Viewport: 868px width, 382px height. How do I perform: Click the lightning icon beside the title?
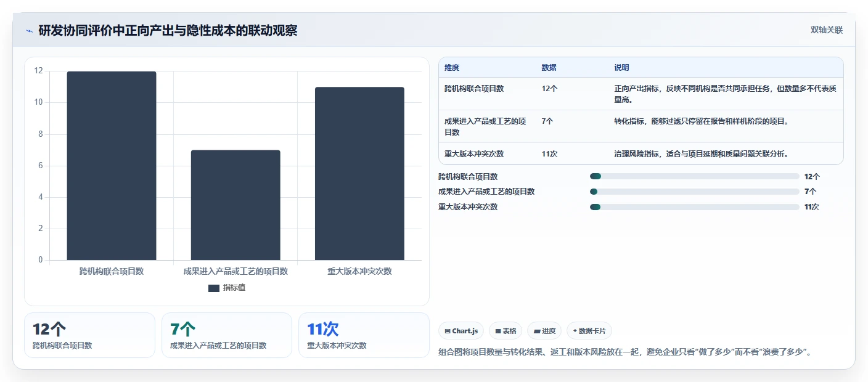click(30, 31)
